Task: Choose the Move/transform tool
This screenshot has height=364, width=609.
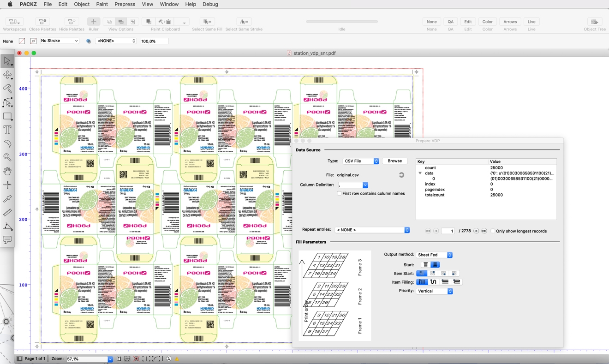Action: [7, 75]
